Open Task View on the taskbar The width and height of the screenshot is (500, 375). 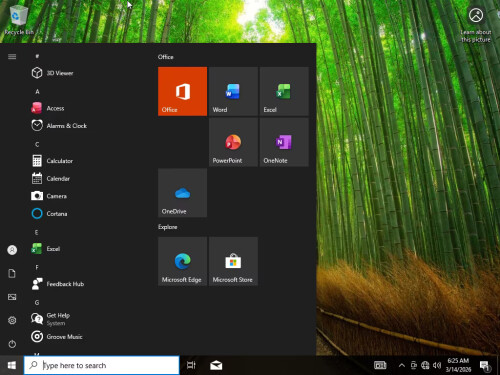(x=191, y=365)
